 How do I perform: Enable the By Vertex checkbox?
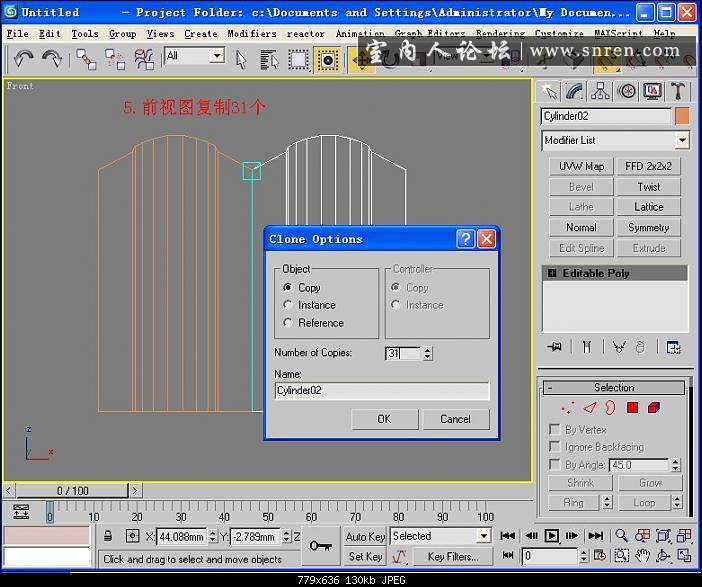click(x=554, y=430)
